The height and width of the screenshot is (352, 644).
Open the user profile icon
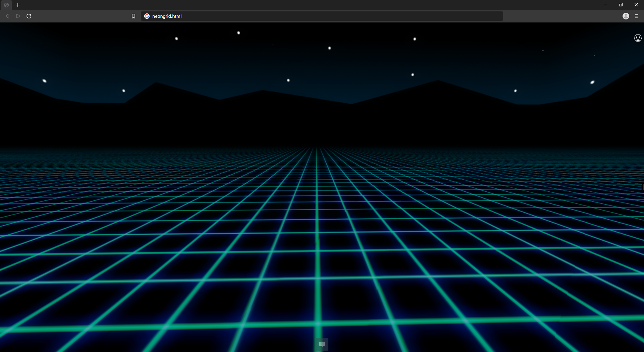626,16
